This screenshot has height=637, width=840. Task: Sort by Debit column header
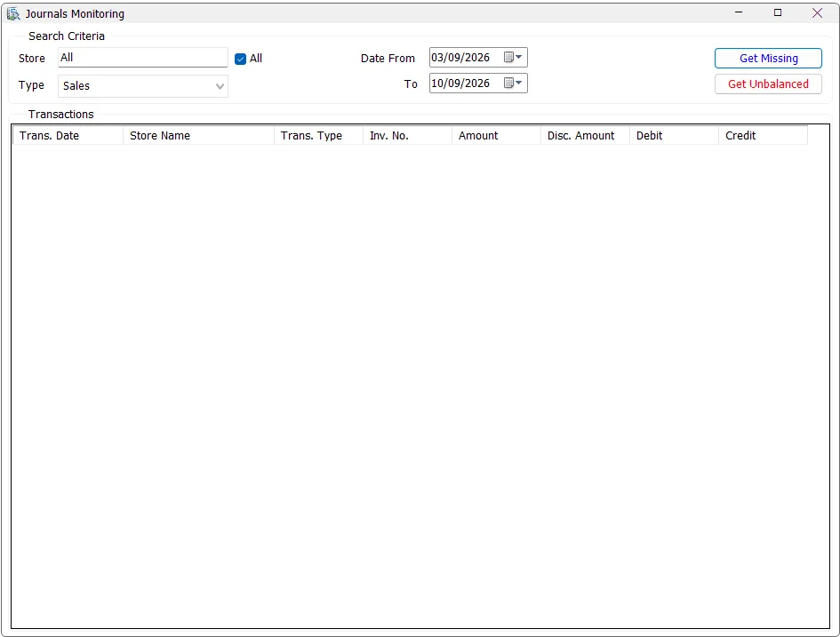coord(675,135)
